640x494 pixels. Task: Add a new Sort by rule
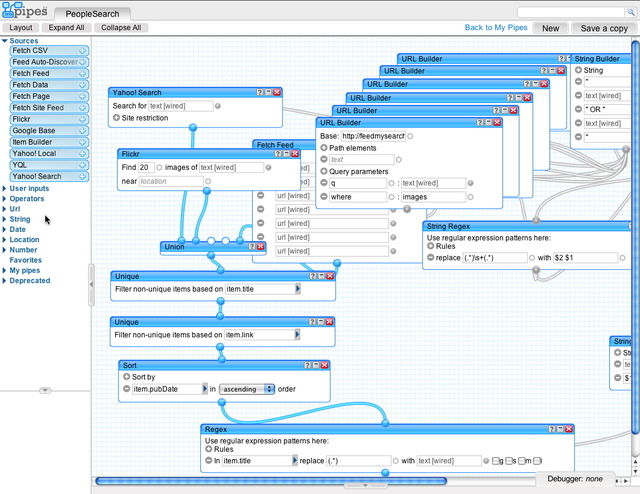click(x=127, y=377)
